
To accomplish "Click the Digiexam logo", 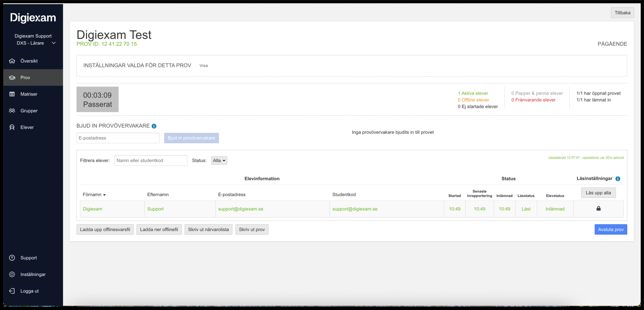I will pyautogui.click(x=33, y=18).
